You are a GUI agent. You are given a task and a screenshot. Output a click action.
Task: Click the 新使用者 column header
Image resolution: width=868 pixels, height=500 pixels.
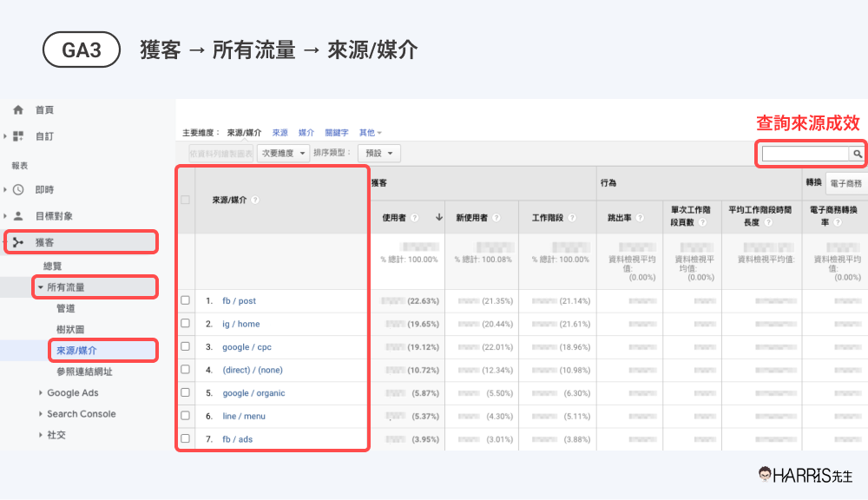point(471,218)
